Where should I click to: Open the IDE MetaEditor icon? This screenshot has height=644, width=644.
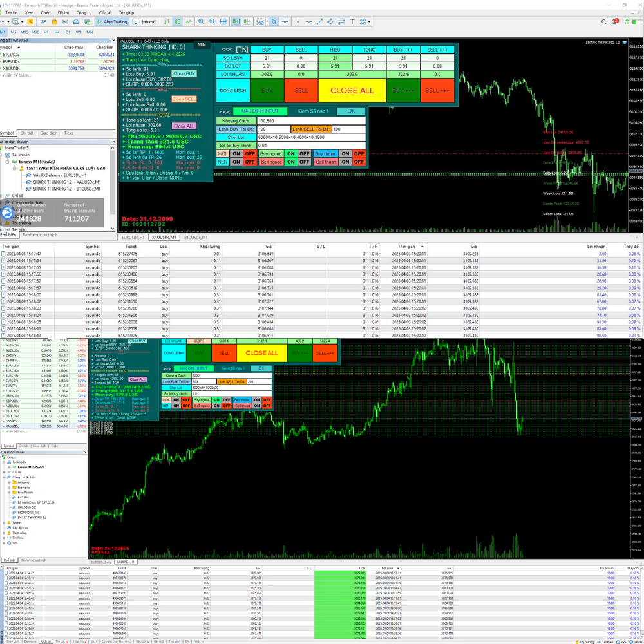click(43, 21)
